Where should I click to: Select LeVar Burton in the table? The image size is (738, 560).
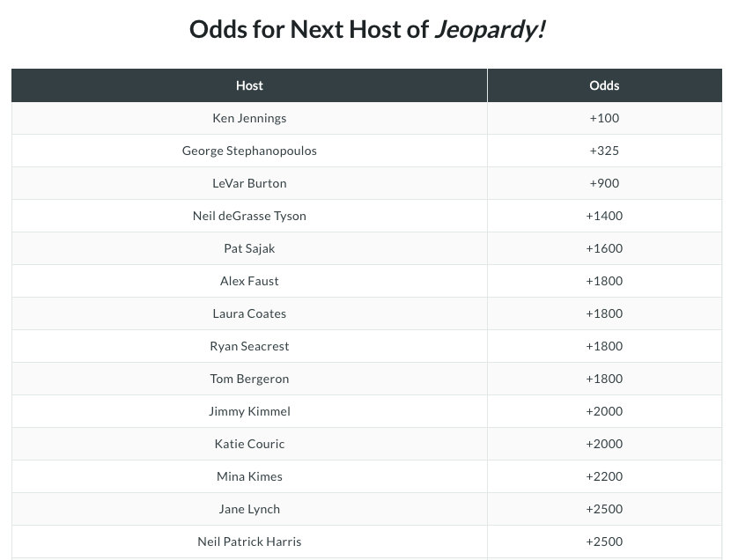click(249, 183)
